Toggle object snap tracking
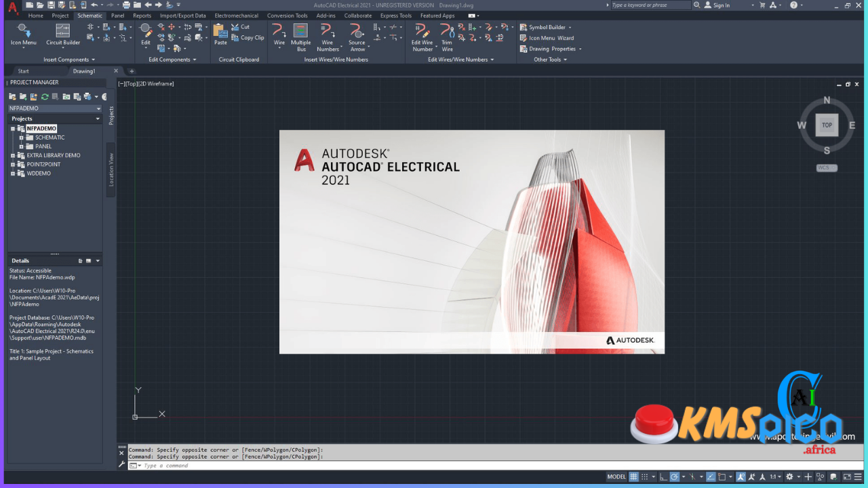Image resolution: width=868 pixels, height=488 pixels. pos(711,476)
